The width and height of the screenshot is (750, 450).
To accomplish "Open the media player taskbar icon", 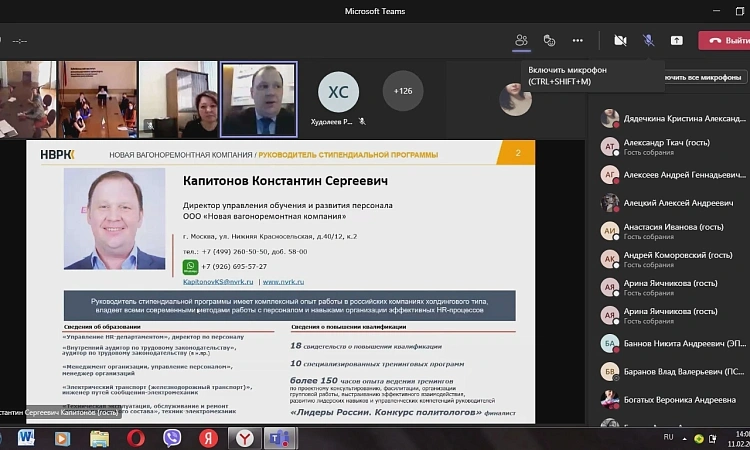I will tap(62, 439).
